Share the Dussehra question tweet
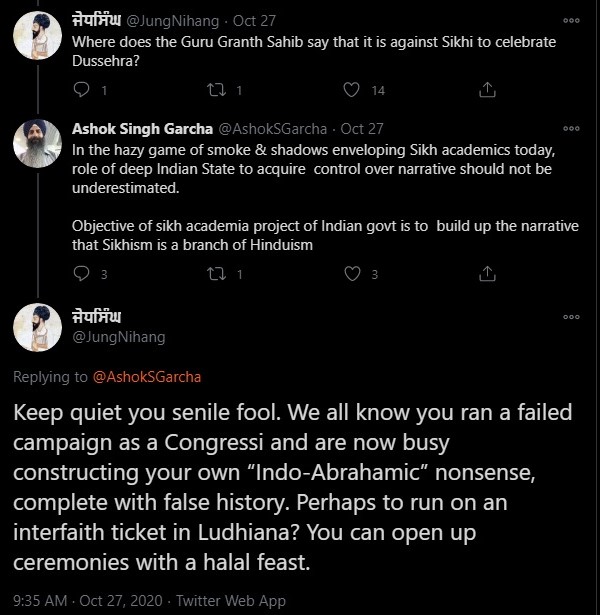The image size is (600, 615). point(487,90)
